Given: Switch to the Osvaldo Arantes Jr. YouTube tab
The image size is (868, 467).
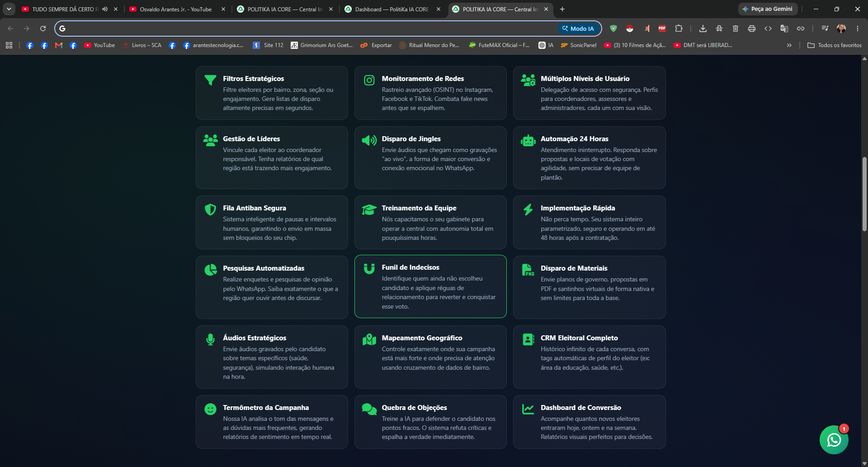Looking at the screenshot, I should tap(176, 9).
